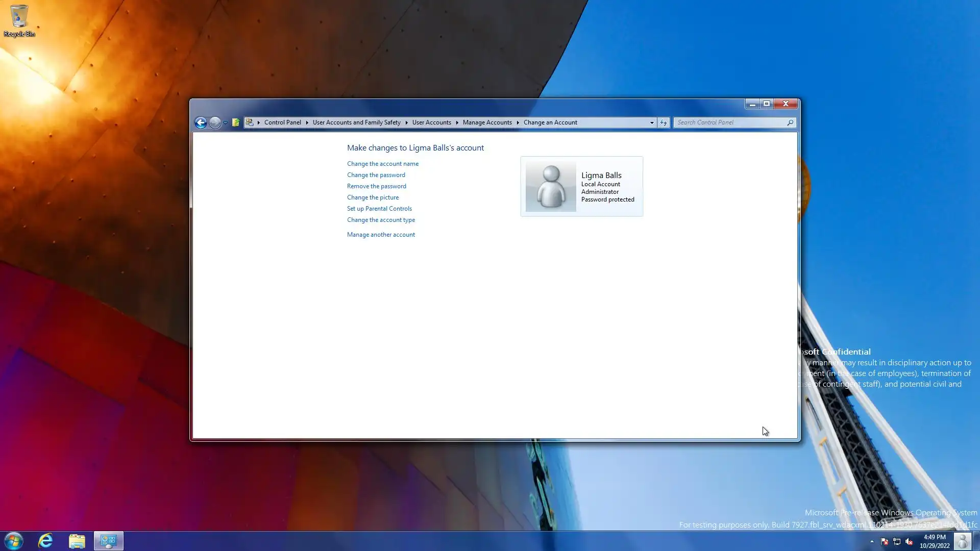Click Remove the password link

click(x=376, y=186)
